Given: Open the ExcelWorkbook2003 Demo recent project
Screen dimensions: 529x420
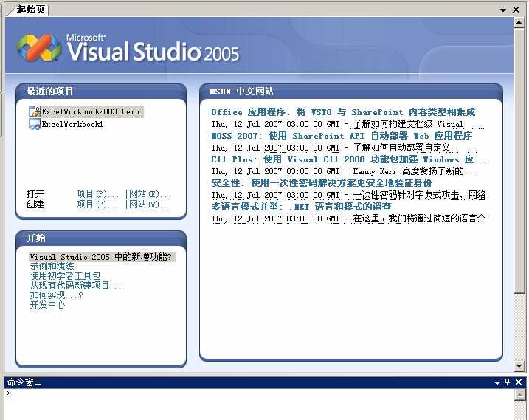Looking at the screenshot, I should click(90, 111).
